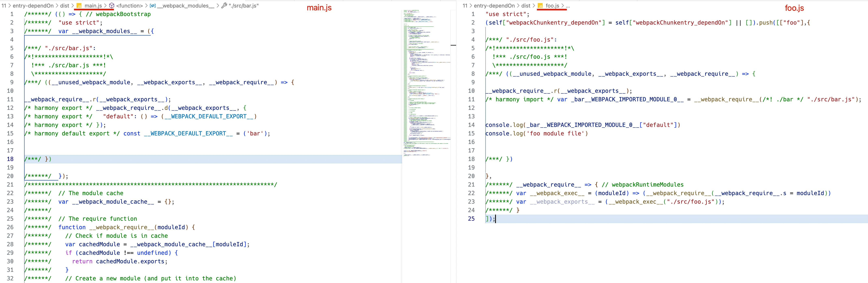Image resolution: width=868 pixels, height=283 pixels.
Task: Click 'const __WEBPACK_DEFAULT_EXPORT__' in main.js
Action: coord(178,133)
